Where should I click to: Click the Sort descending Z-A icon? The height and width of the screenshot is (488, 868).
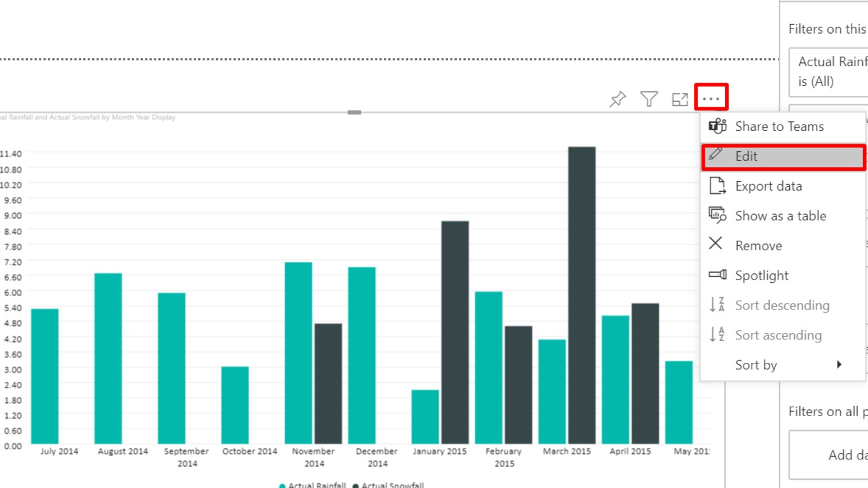717,305
